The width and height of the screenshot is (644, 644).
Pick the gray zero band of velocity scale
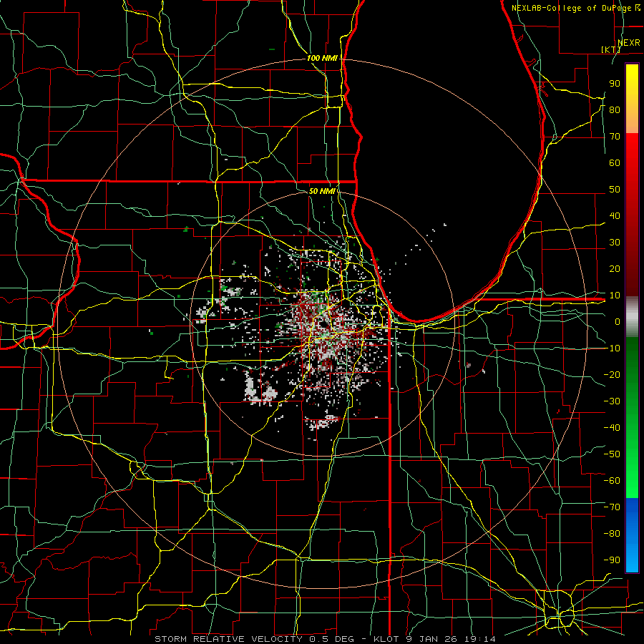point(632,317)
